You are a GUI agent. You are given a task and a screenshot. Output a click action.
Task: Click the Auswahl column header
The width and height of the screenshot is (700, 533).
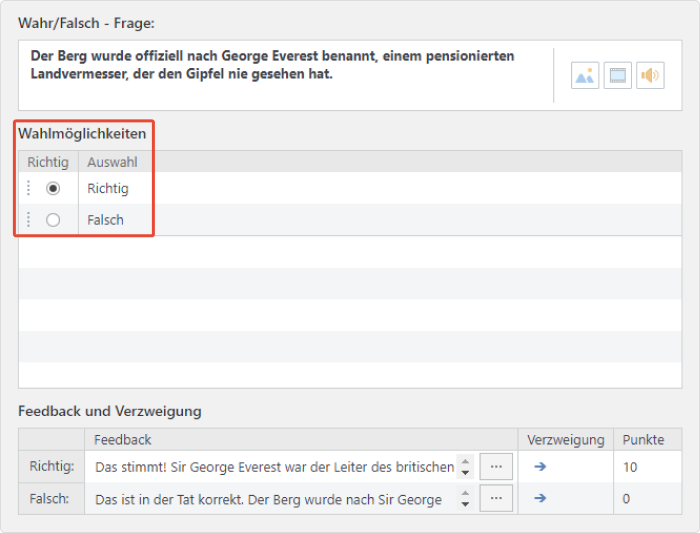tap(112, 162)
